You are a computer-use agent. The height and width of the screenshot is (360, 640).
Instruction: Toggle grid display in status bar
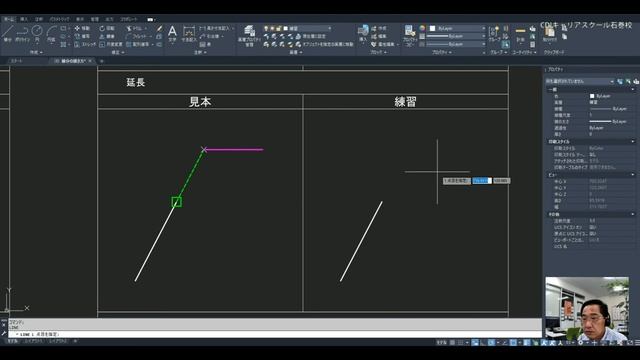452,342
